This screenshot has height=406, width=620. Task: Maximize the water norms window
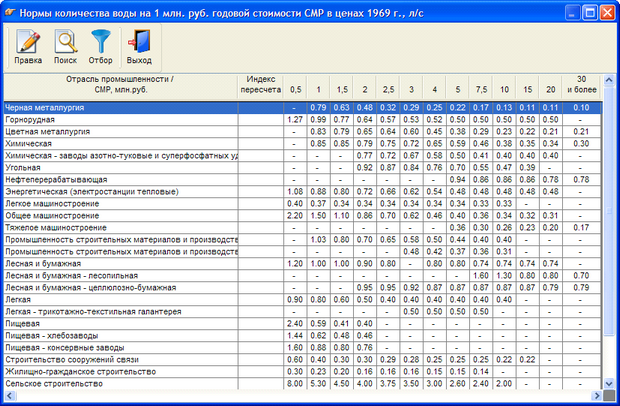coord(590,13)
